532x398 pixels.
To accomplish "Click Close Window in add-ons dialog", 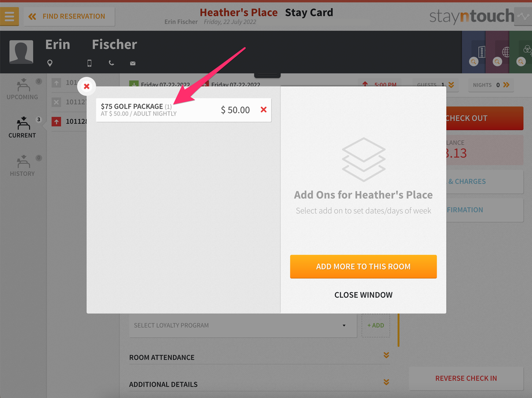I will [363, 295].
